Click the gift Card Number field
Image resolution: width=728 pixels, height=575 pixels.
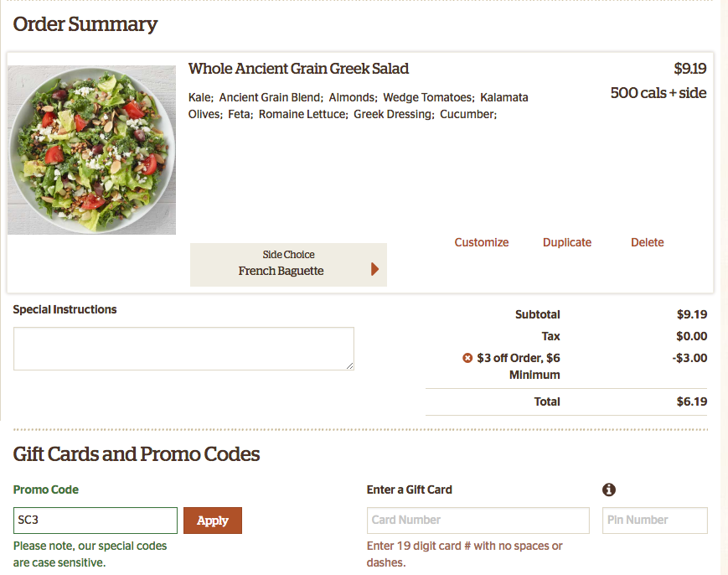click(478, 521)
